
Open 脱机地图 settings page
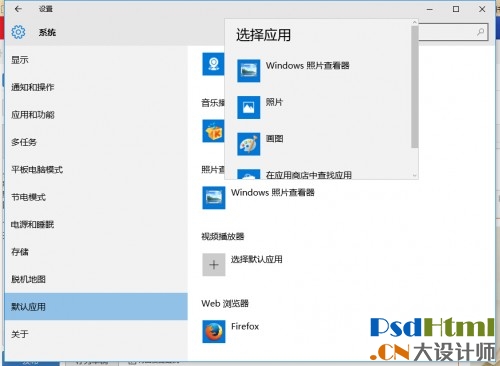click(x=96, y=279)
